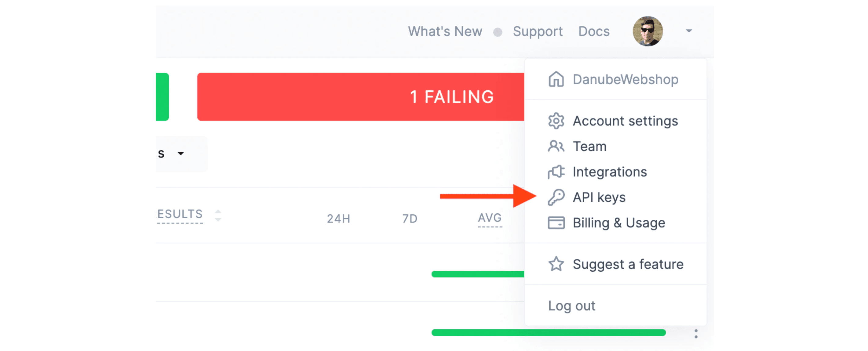Collapse the account dropdown arrow
Viewport: 868px width, 351px height.
pyautogui.click(x=688, y=31)
